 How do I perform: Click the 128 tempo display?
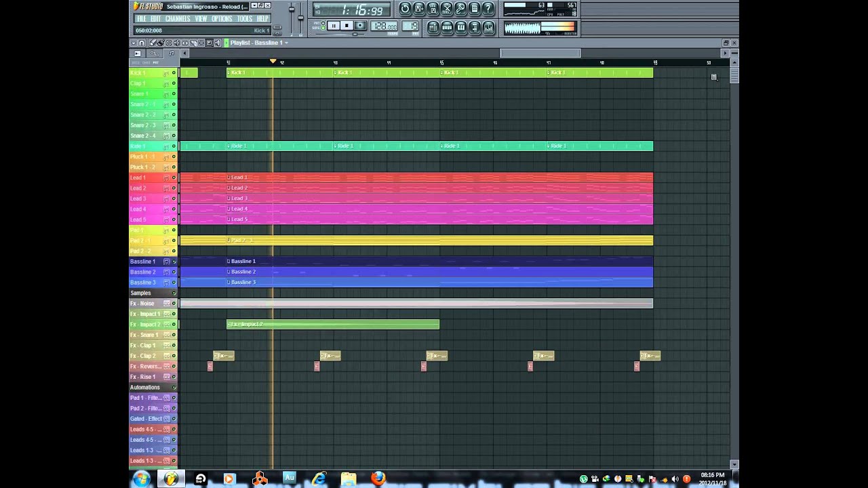click(x=384, y=26)
